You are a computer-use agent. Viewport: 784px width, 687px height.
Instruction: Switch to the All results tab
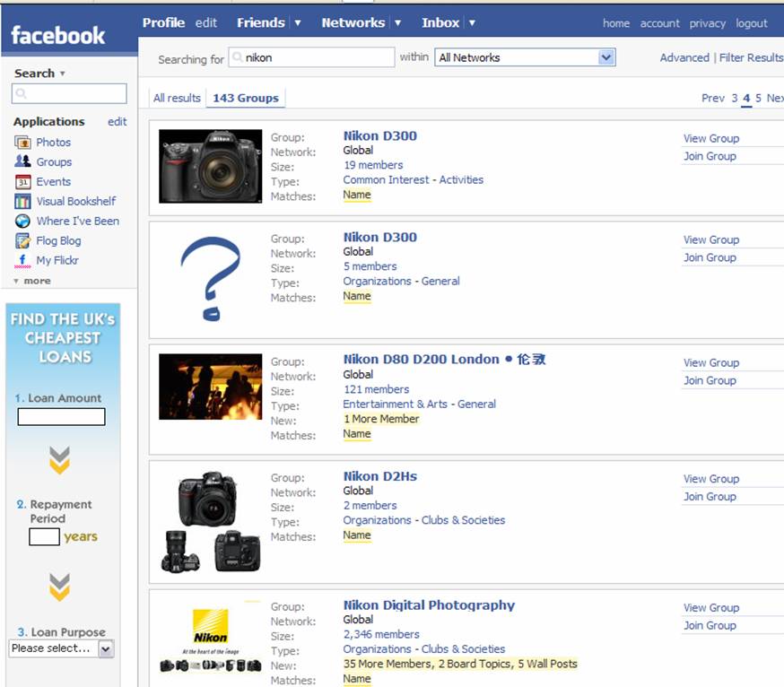click(177, 98)
